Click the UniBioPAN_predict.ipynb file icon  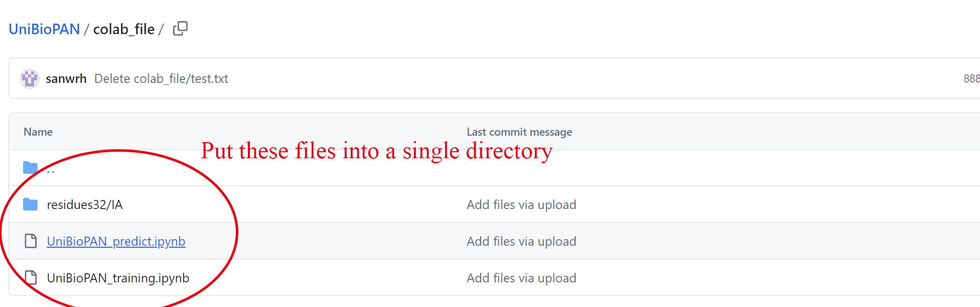pos(31,241)
